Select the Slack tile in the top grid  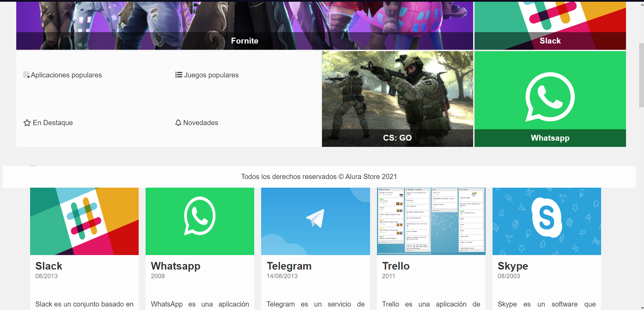pyautogui.click(x=550, y=25)
